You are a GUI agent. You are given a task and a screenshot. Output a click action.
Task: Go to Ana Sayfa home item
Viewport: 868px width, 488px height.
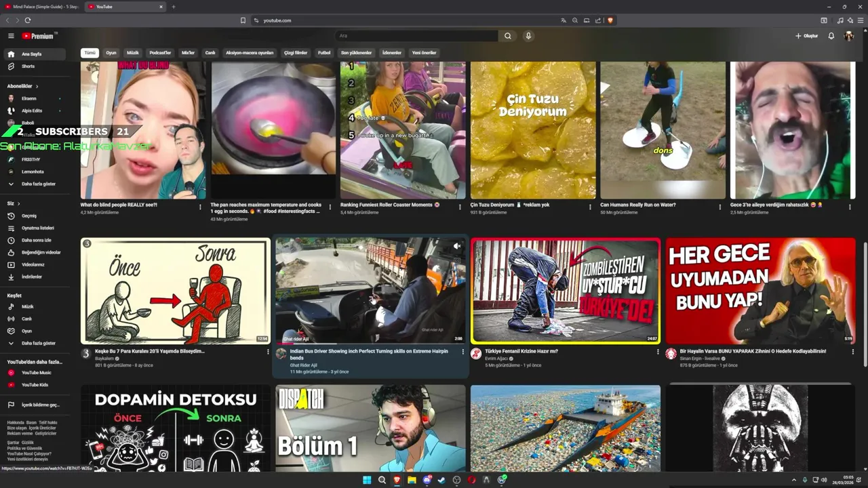tap(35, 54)
